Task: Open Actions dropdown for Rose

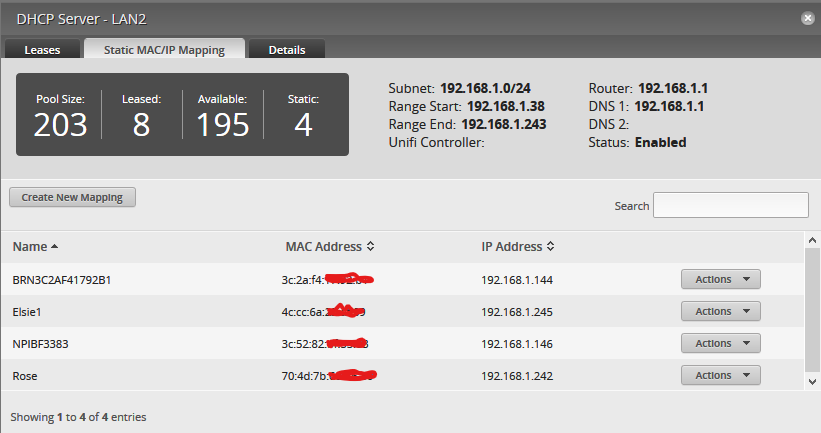Action: click(x=720, y=375)
